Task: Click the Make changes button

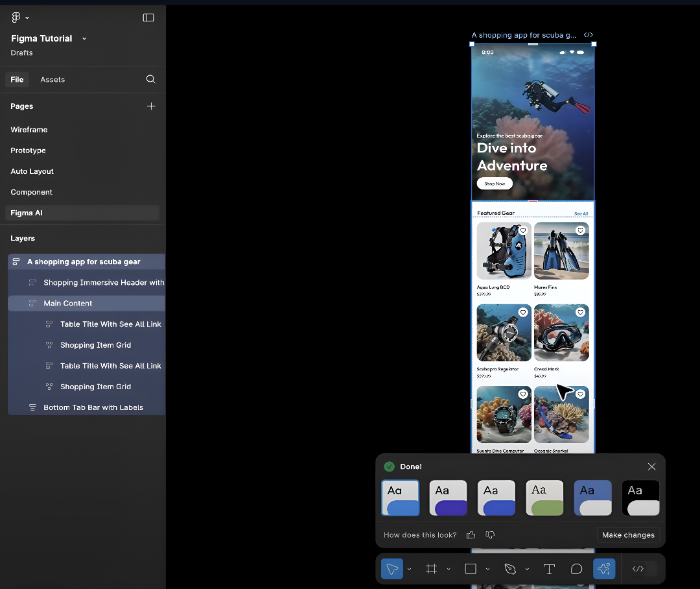Action: click(x=627, y=535)
